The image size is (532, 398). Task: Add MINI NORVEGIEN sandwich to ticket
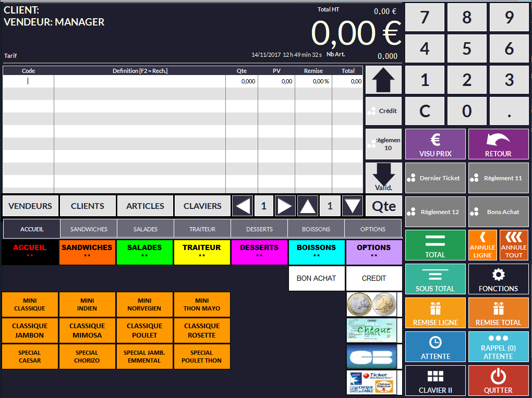click(144, 304)
